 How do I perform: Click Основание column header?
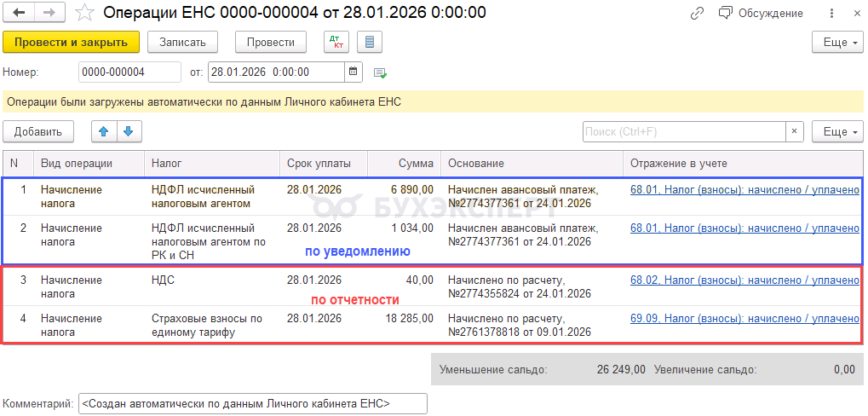pos(532,164)
